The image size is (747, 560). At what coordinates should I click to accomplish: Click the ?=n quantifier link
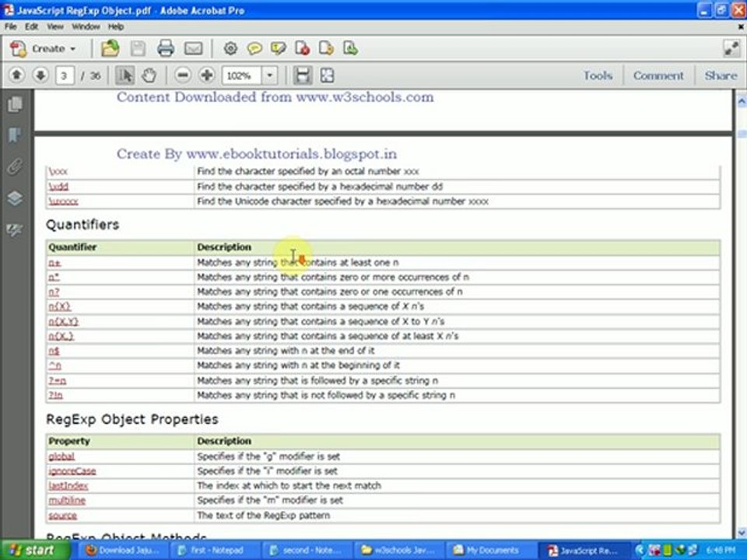(x=57, y=380)
